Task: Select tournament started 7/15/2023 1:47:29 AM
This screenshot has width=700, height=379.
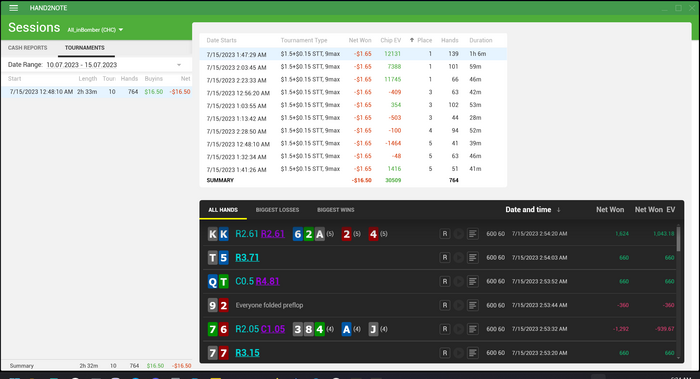Action: [x=353, y=54]
